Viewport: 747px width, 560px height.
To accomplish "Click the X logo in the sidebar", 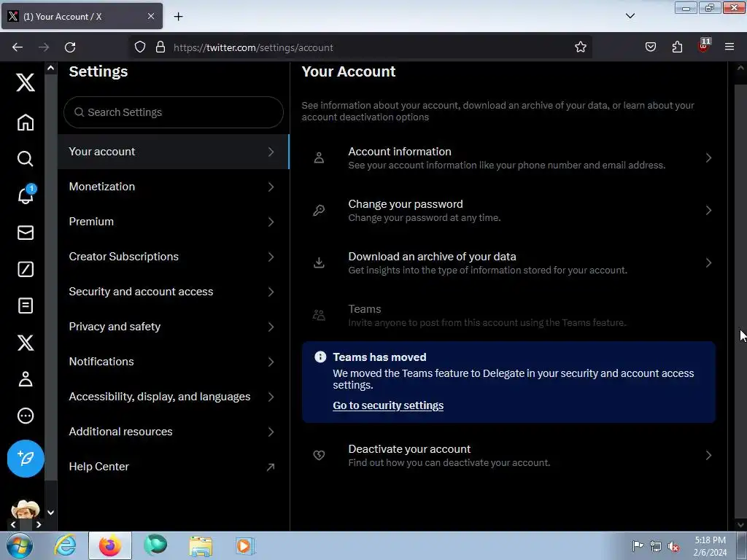I will pos(26,82).
